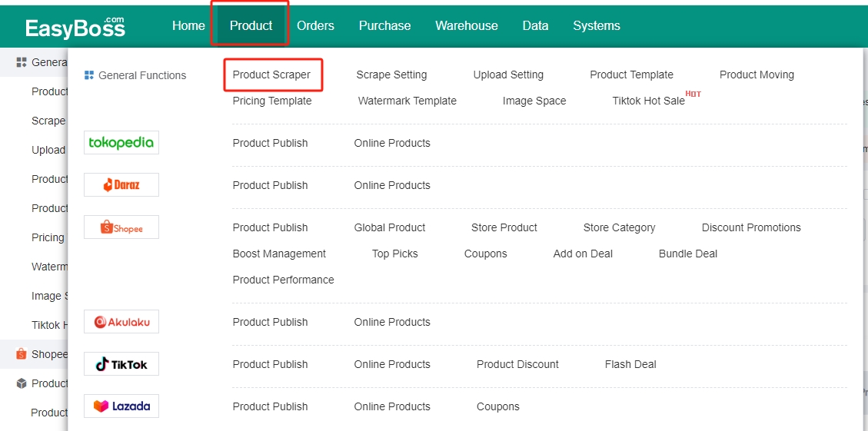Viewport: 868px width, 431px height.
Task: Open Lazada Coupons
Action: 497,406
